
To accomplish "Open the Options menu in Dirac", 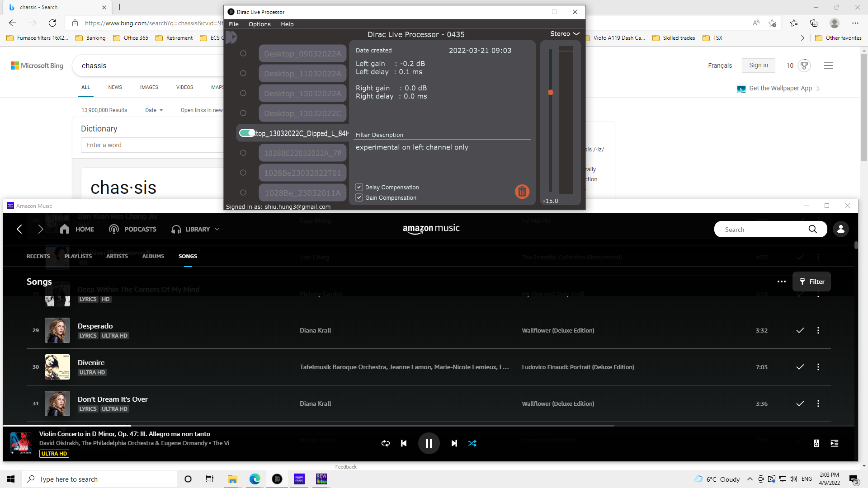I will [x=259, y=24].
